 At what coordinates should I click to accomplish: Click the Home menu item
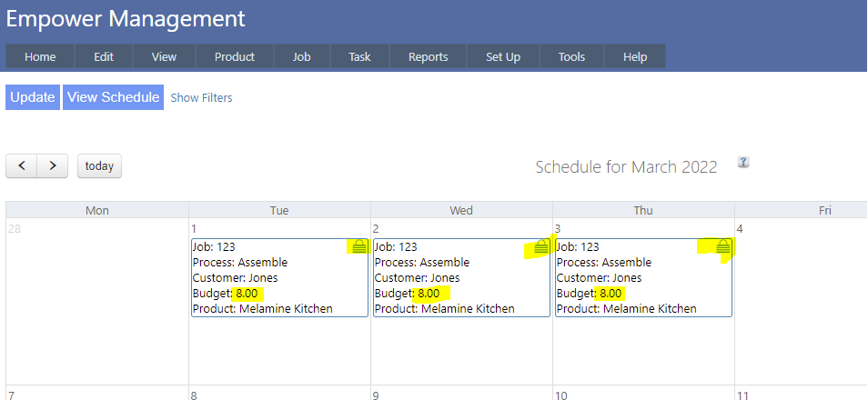click(x=40, y=56)
